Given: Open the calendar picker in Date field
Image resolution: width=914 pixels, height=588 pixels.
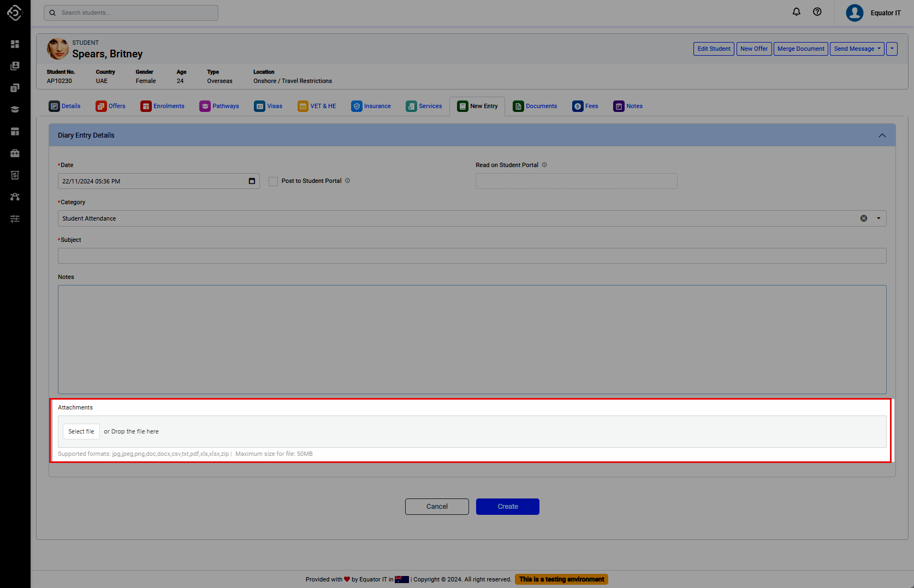Looking at the screenshot, I should point(252,181).
